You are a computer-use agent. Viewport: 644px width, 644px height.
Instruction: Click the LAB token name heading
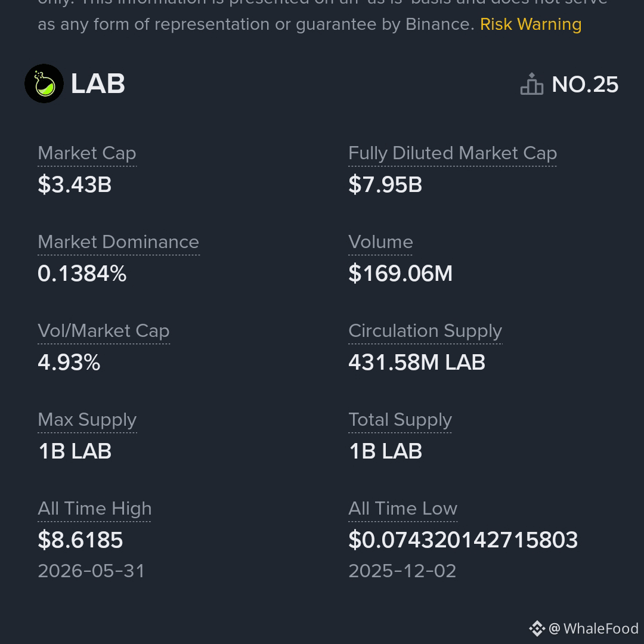[x=98, y=84]
